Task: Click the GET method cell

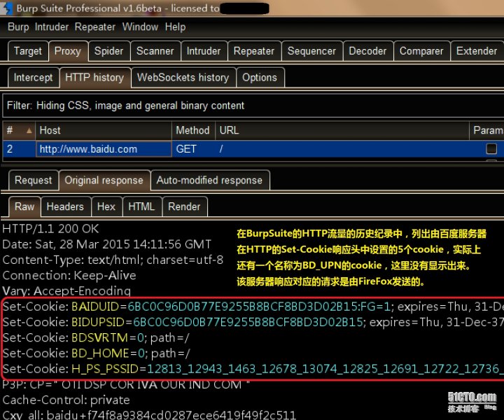Action: 193,149
